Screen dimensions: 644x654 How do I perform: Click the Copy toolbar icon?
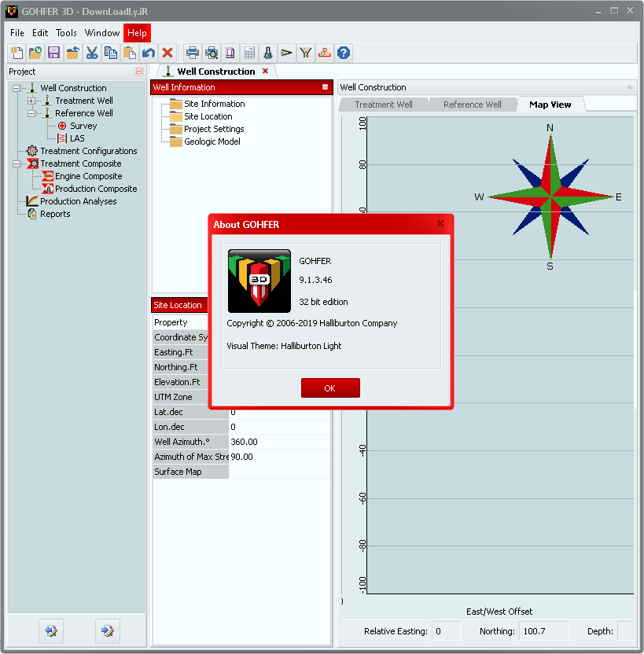point(111,53)
